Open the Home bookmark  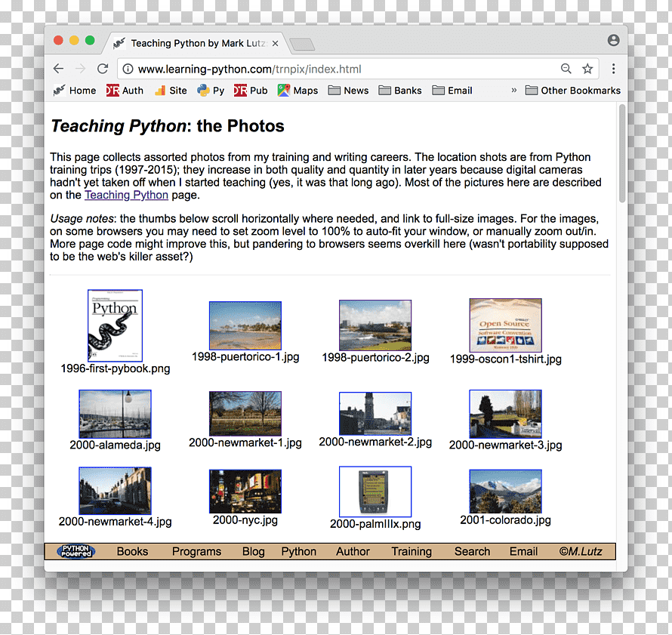[75, 91]
